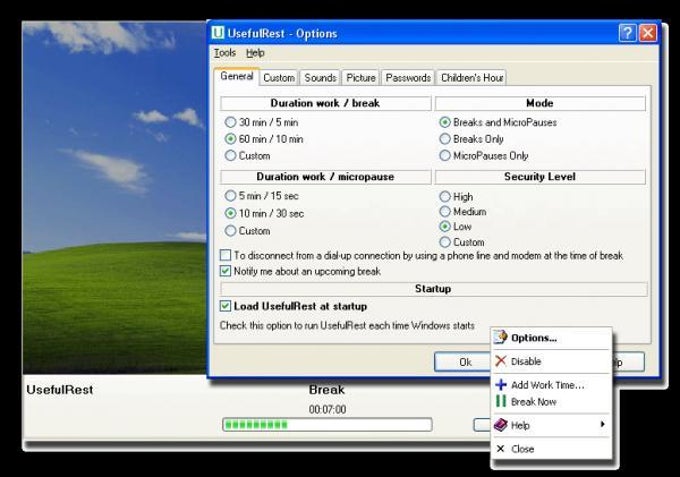Image resolution: width=680 pixels, height=477 pixels.
Task: Choose Add Work Time... in context menu
Action: 551,385
